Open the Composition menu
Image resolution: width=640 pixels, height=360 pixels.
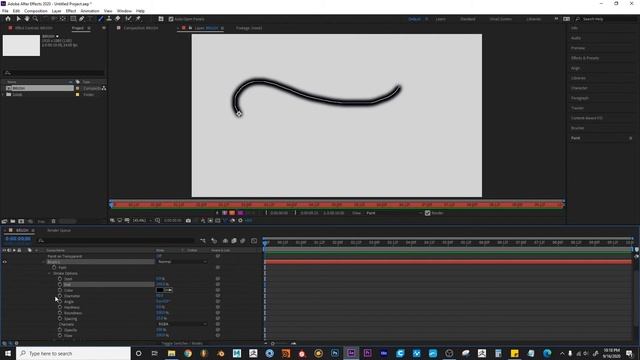coord(36,11)
